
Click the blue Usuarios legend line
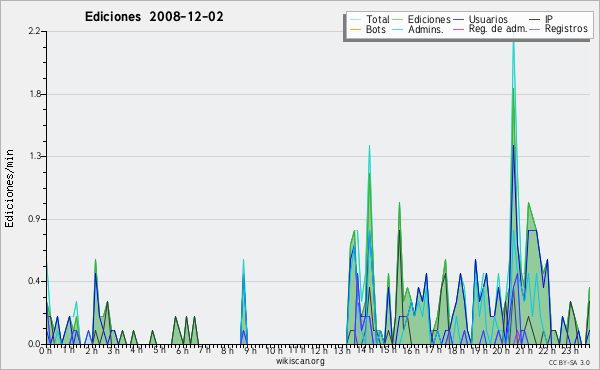click(x=458, y=19)
